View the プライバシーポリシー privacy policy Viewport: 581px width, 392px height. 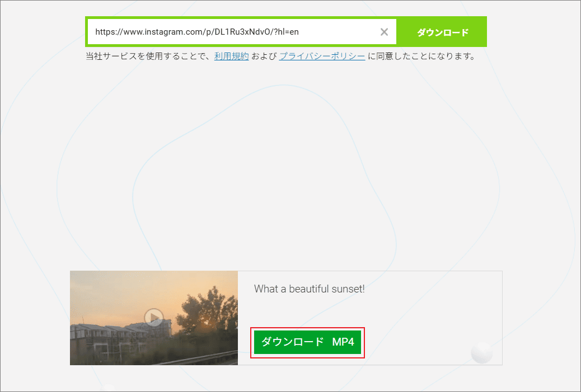pyautogui.click(x=322, y=56)
